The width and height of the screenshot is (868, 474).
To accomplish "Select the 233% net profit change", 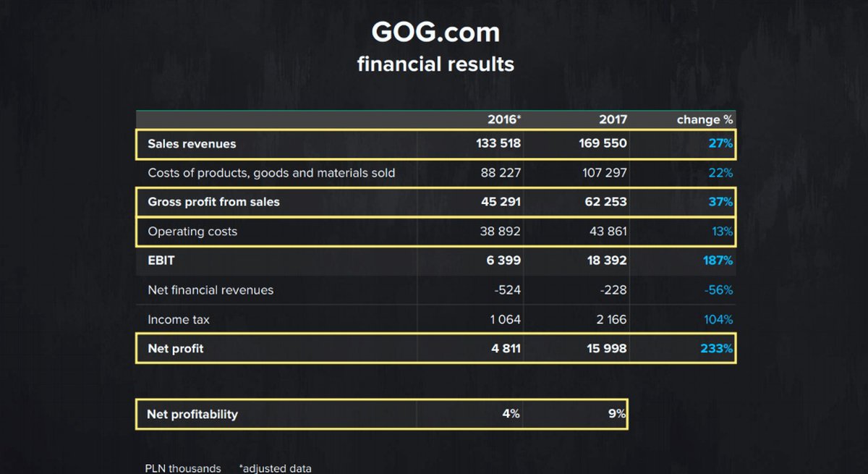I will (716, 349).
